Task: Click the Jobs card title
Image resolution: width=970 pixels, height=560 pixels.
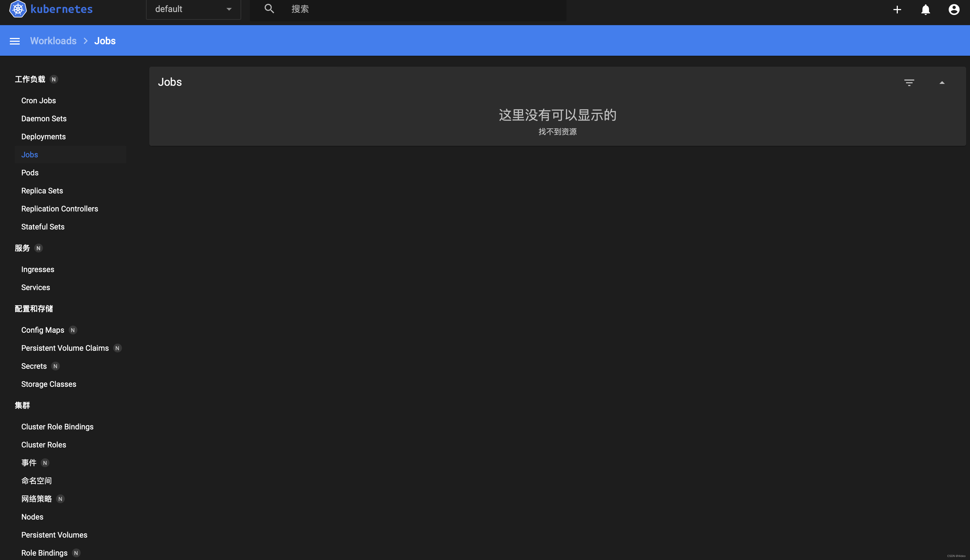Action: tap(170, 82)
